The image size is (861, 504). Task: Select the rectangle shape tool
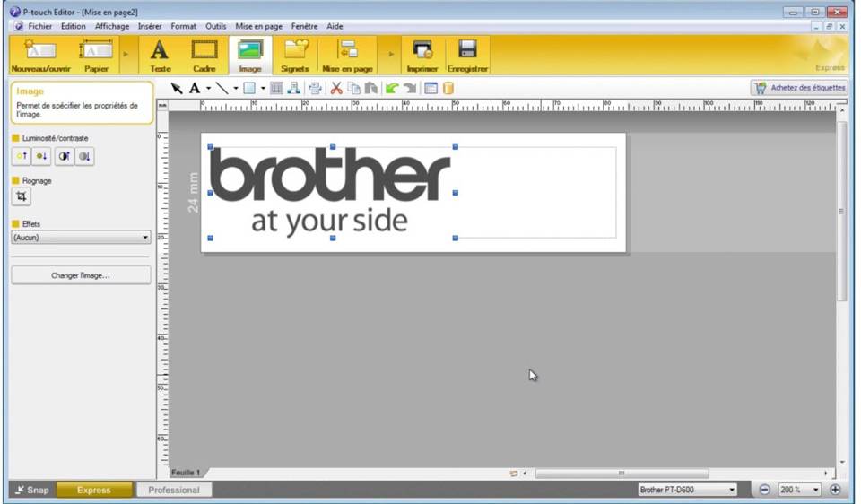[x=249, y=89]
